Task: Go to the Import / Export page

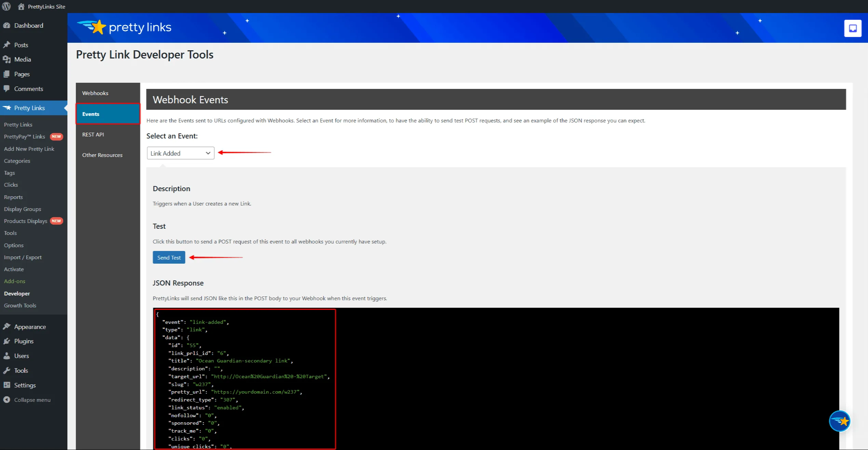Action: [x=23, y=257]
